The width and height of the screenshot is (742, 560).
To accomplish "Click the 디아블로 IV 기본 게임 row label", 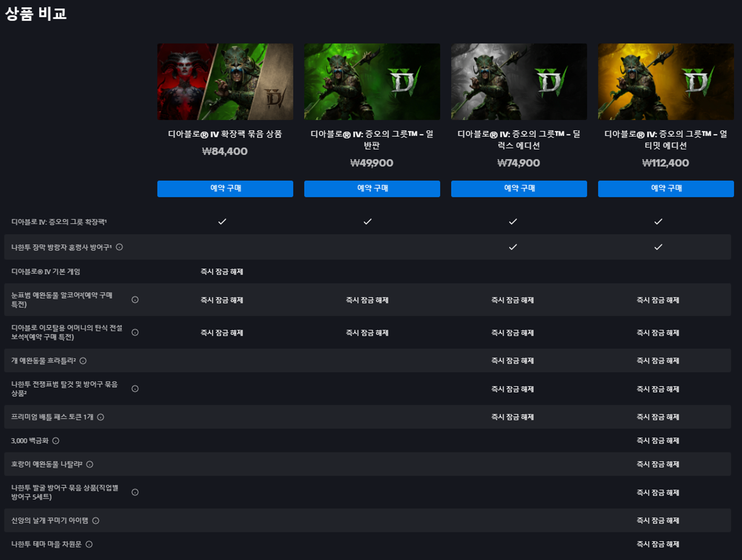I will [45, 272].
